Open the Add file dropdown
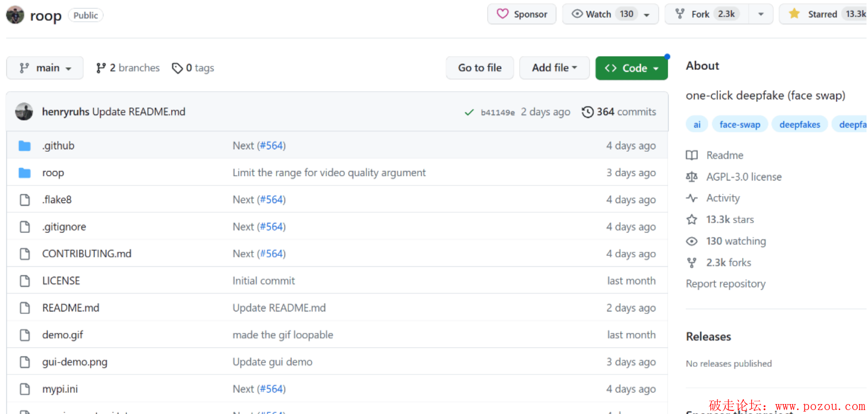Viewport: 868px width, 414px height. [x=554, y=68]
